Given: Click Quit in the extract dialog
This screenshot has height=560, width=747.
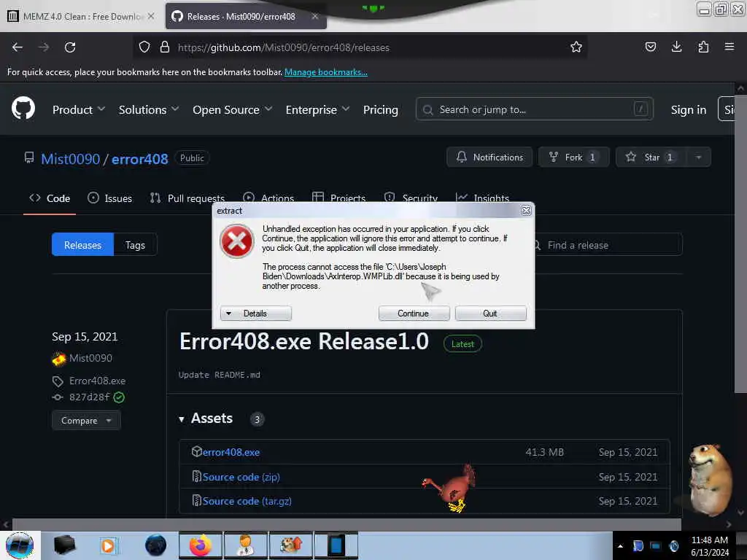Looking at the screenshot, I should tap(490, 314).
